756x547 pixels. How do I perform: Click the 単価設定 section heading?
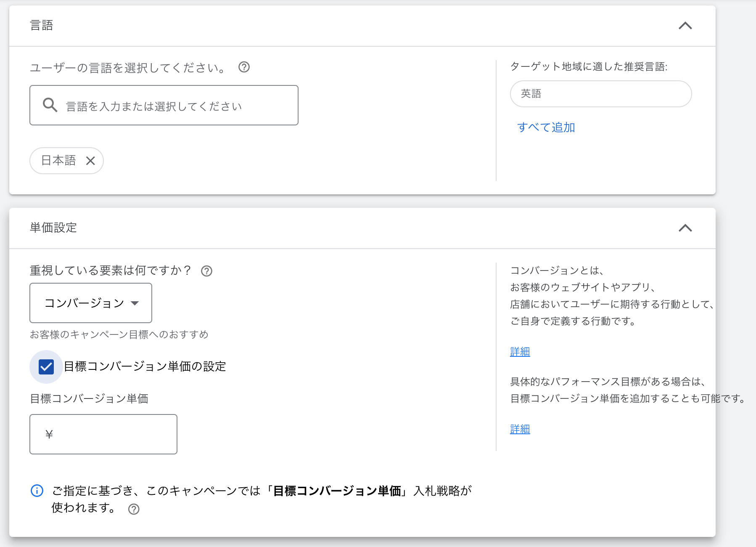click(x=53, y=228)
